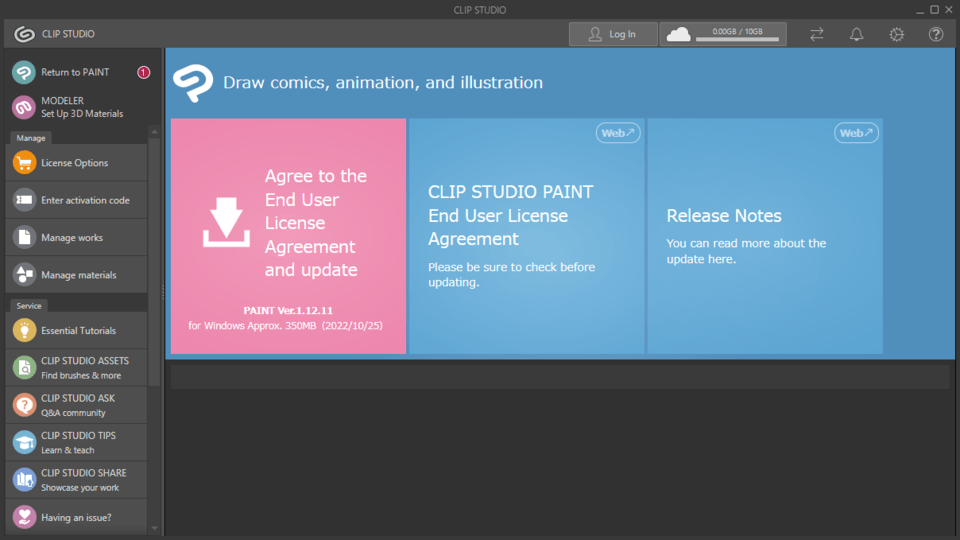This screenshot has width=960, height=540.
Task: Close the CLIP STUDIO window
Action: 949,10
